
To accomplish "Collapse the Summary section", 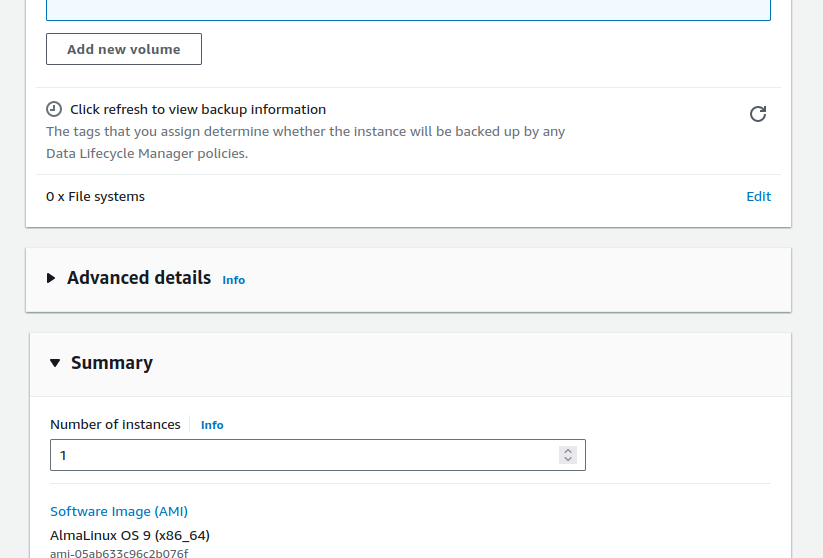I will pyautogui.click(x=55, y=363).
